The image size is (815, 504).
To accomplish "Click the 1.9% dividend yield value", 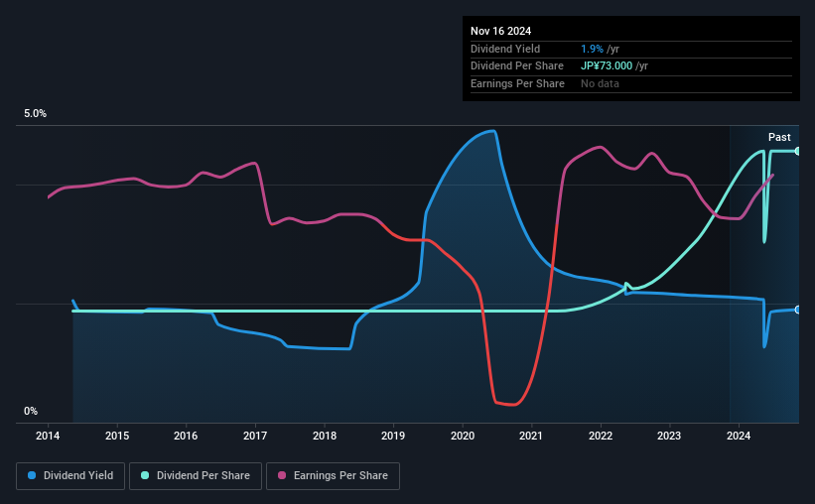I will click(592, 49).
